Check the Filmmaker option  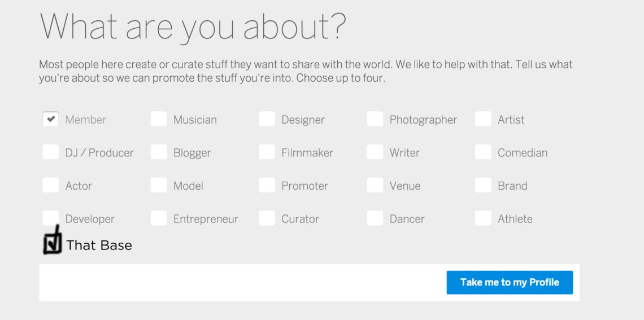point(267,152)
